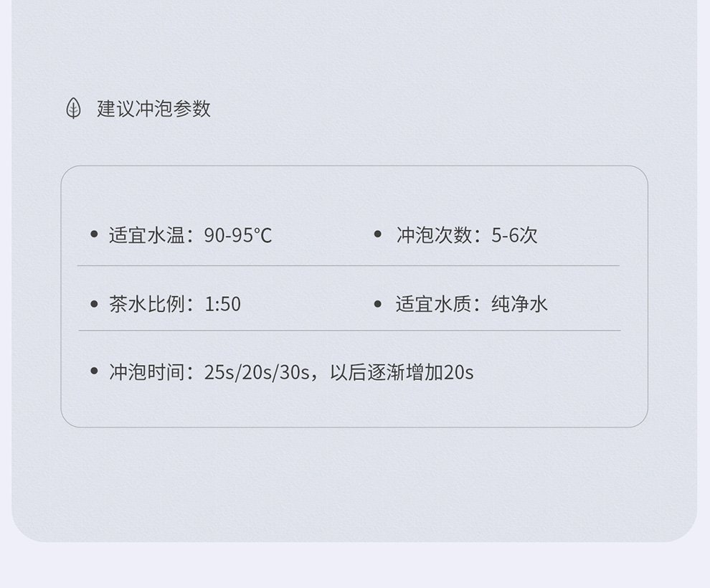This screenshot has height=588, width=710.
Task: Click the divider line below 适宜水温 row
Action: coord(349,266)
